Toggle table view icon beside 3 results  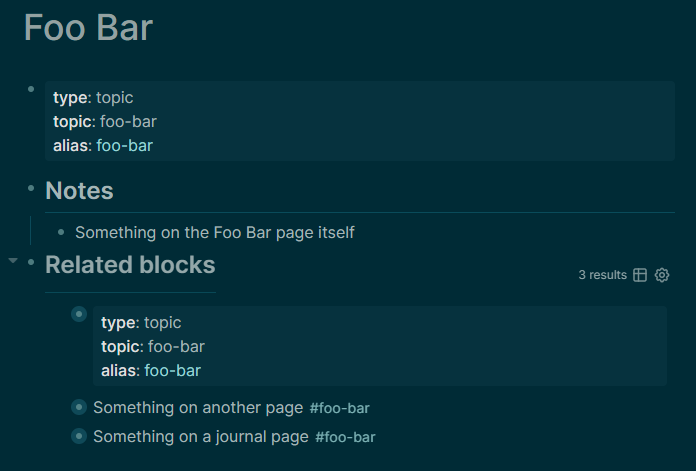640,275
